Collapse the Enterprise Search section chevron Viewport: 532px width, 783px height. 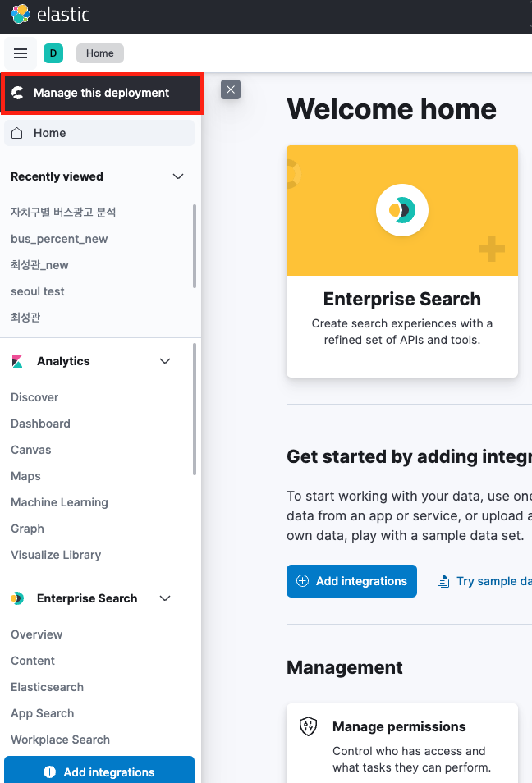pyautogui.click(x=165, y=598)
